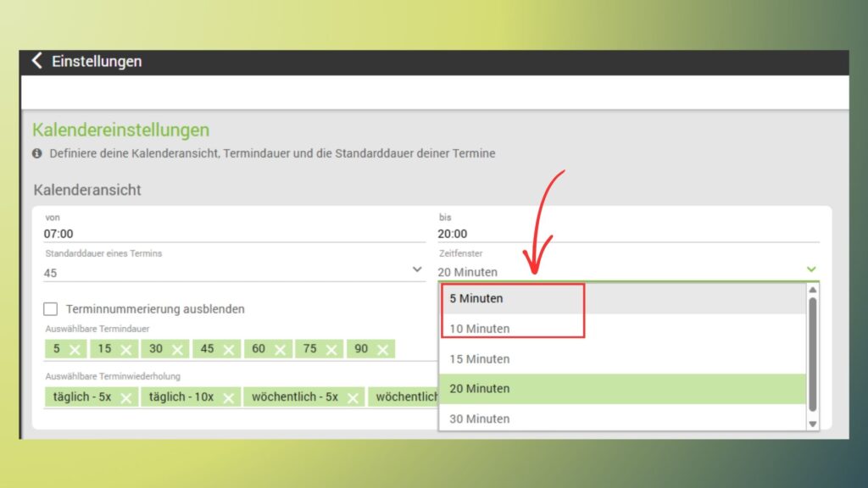Remove the 5 minute duration tag

tap(75, 350)
